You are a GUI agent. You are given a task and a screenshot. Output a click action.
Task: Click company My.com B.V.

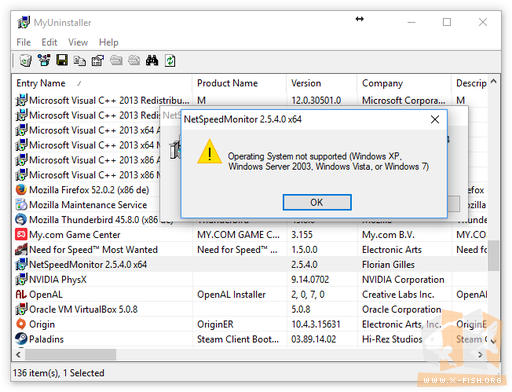pyautogui.click(x=388, y=235)
